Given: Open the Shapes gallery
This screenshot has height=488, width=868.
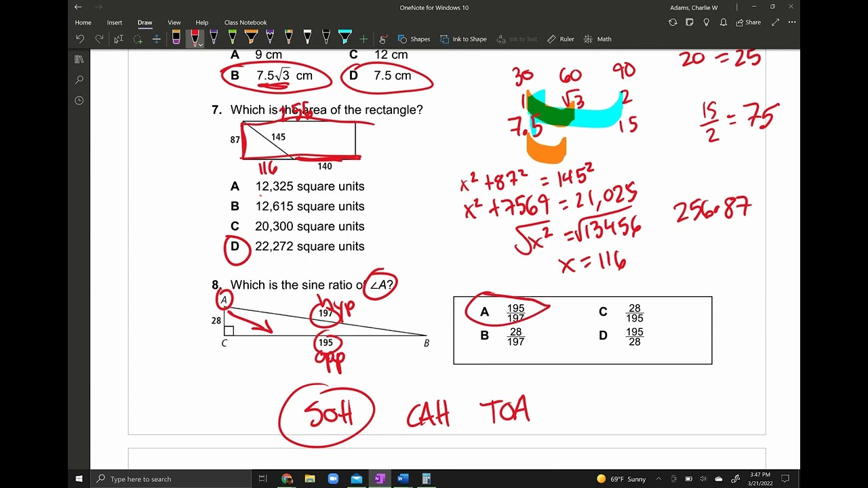Looking at the screenshot, I should coord(414,39).
